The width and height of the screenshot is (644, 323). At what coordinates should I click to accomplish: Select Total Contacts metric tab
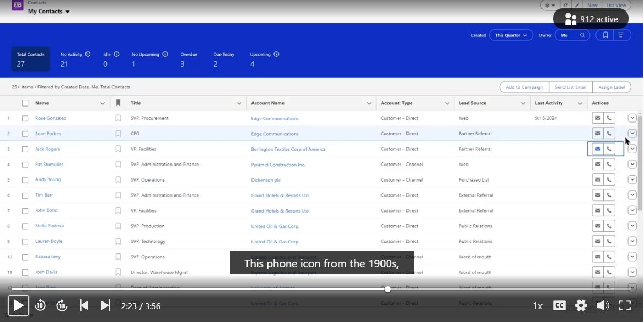click(30, 59)
